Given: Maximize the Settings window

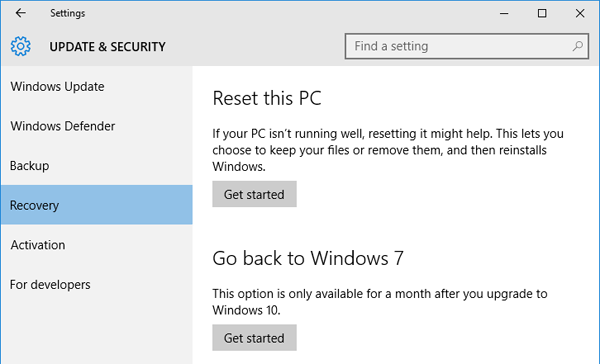Looking at the screenshot, I should coord(542,13).
